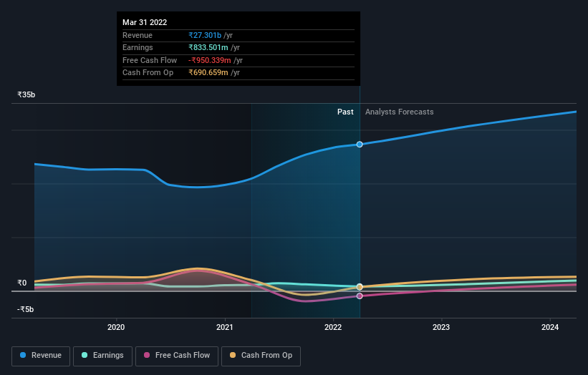Click the Revenue row label in tooltip
Screen dimensions: 588x375
coord(138,35)
